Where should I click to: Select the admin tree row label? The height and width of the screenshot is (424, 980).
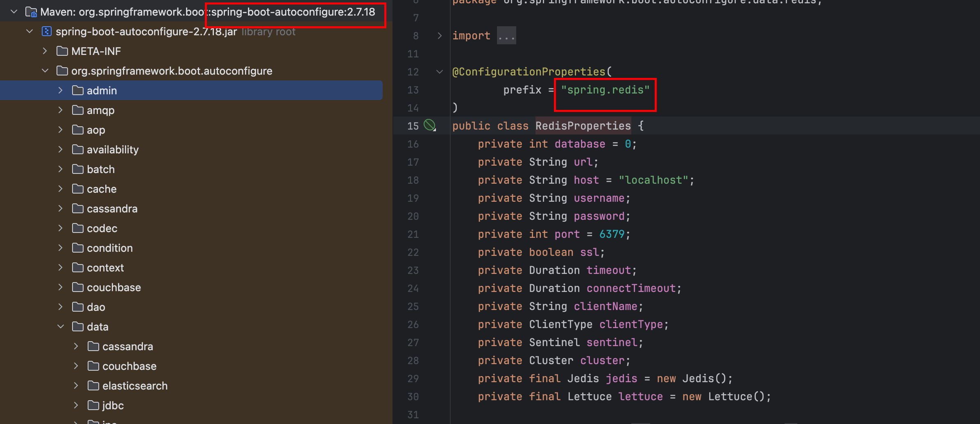coord(102,91)
